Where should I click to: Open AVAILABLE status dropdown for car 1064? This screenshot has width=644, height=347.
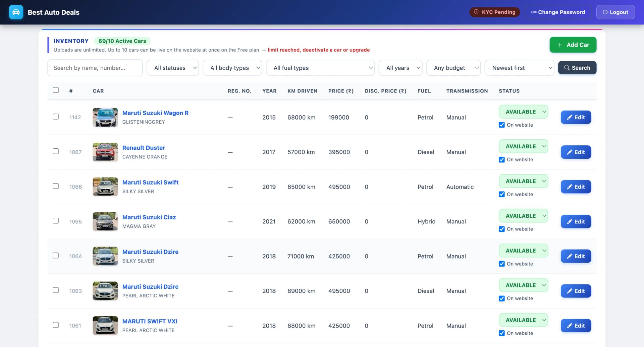524,251
